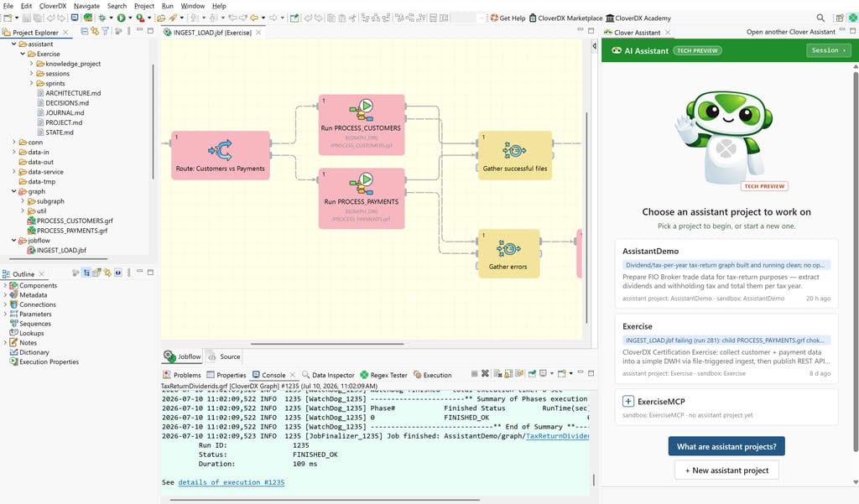Click the Project Explorer filter funnel icon
Viewport: 859px width, 504px height.
105,32
